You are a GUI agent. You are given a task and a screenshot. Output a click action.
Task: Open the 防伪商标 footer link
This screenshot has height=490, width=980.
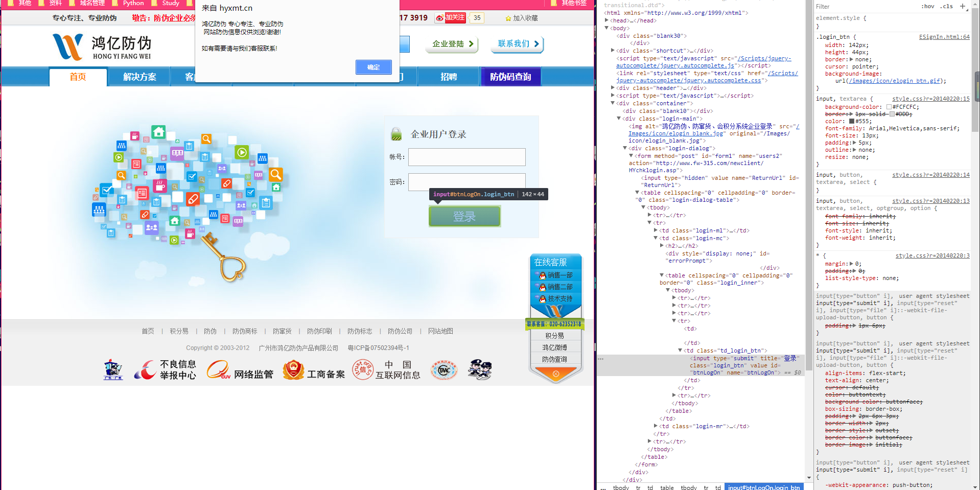tap(245, 331)
